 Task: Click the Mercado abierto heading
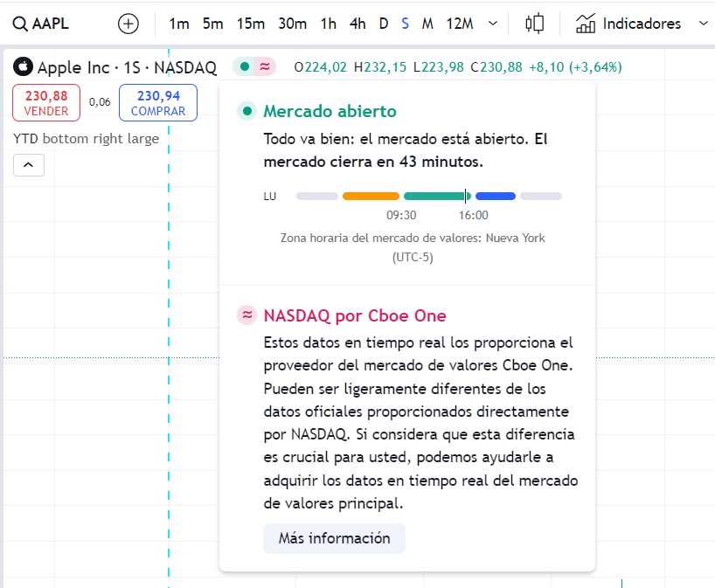click(x=330, y=111)
